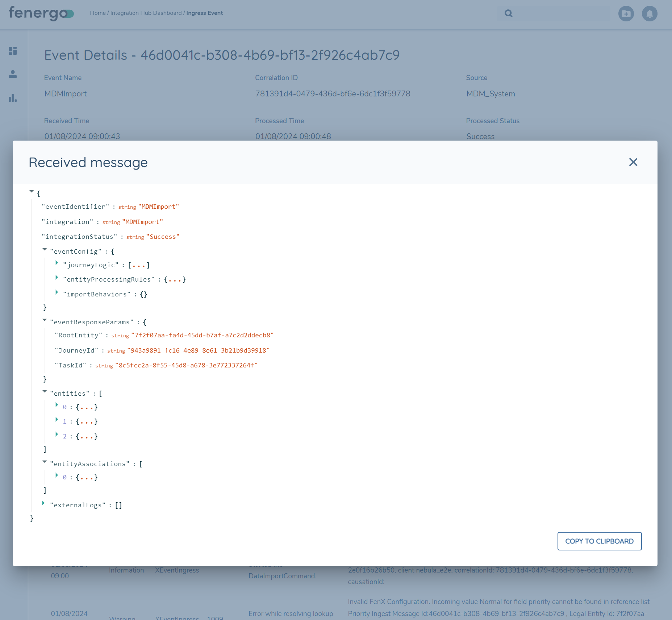
Task: Collapse the root JSON object
Action: click(32, 191)
